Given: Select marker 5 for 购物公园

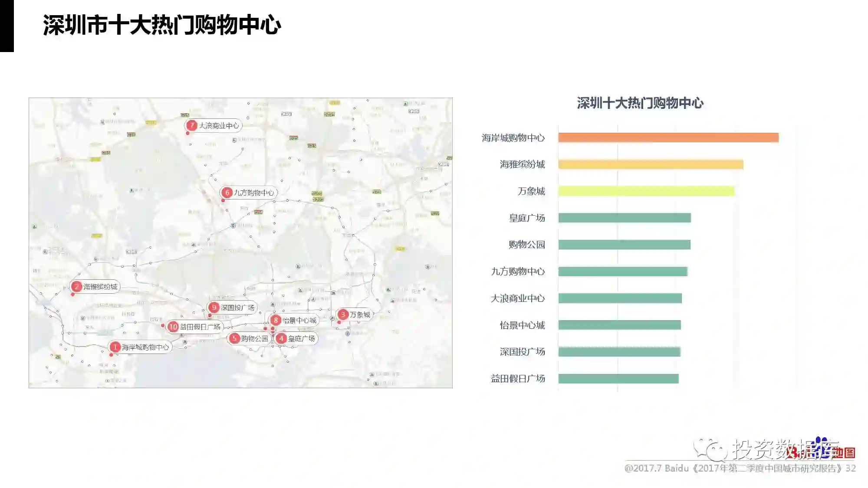Looking at the screenshot, I should [x=234, y=338].
